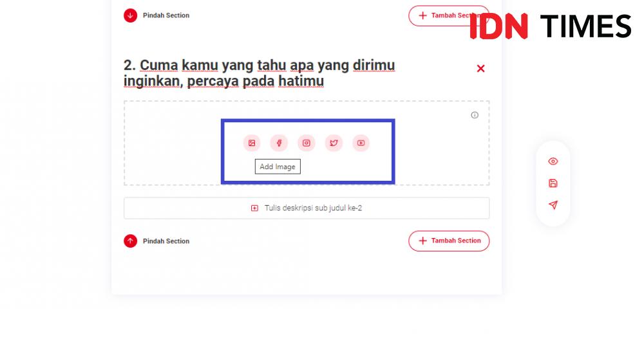Screen dimensions: 644x339
Task: Add a YouTube video embed
Action: [x=361, y=143]
